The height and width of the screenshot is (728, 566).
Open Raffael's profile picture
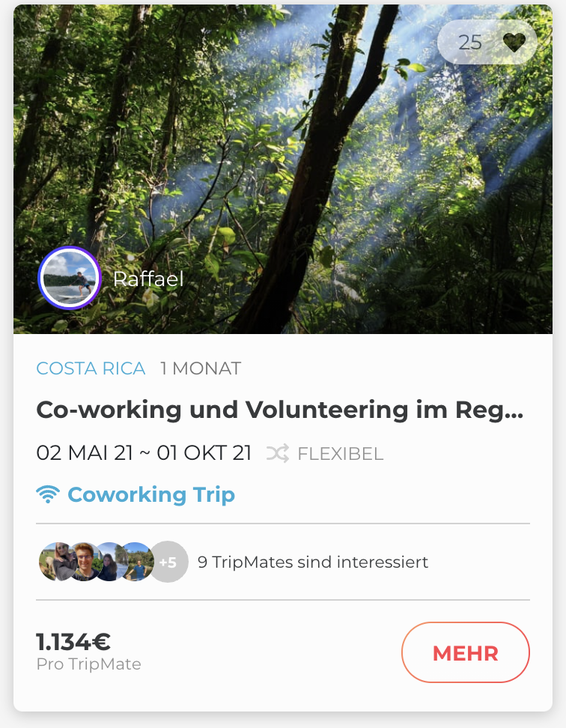click(x=70, y=278)
